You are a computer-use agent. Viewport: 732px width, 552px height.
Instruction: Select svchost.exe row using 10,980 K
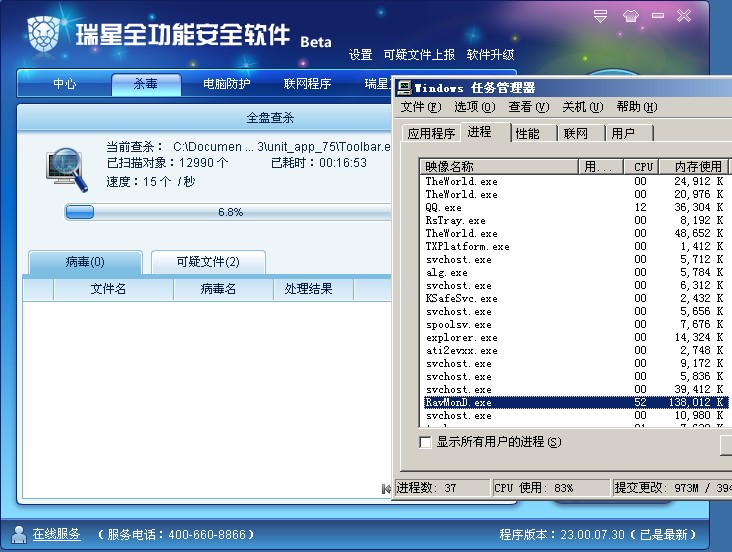pos(574,416)
